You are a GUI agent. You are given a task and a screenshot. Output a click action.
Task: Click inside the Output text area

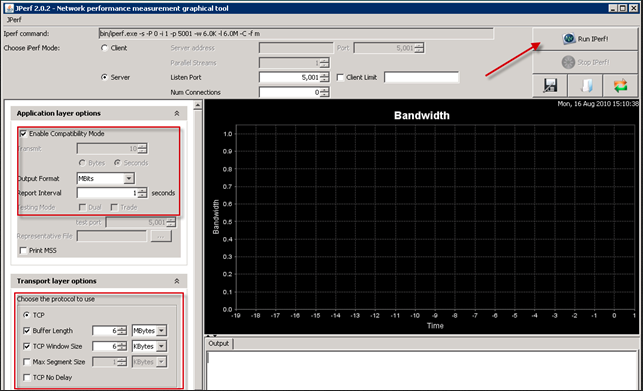pos(422,370)
